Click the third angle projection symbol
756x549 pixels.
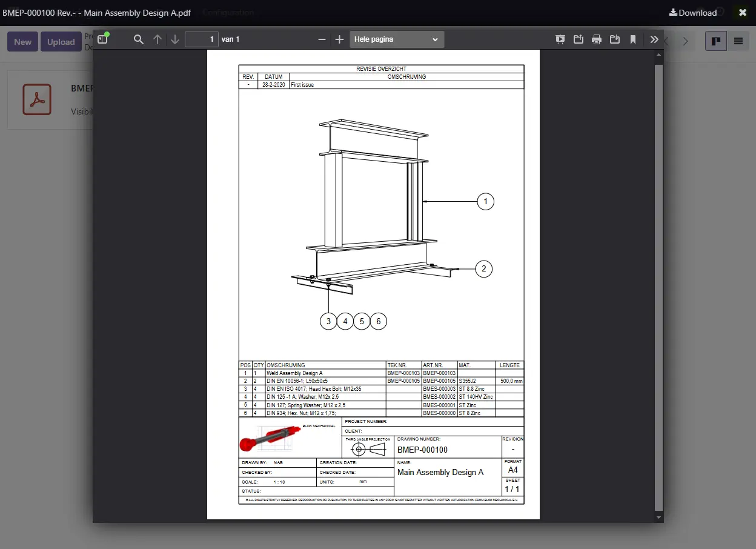coord(368,449)
